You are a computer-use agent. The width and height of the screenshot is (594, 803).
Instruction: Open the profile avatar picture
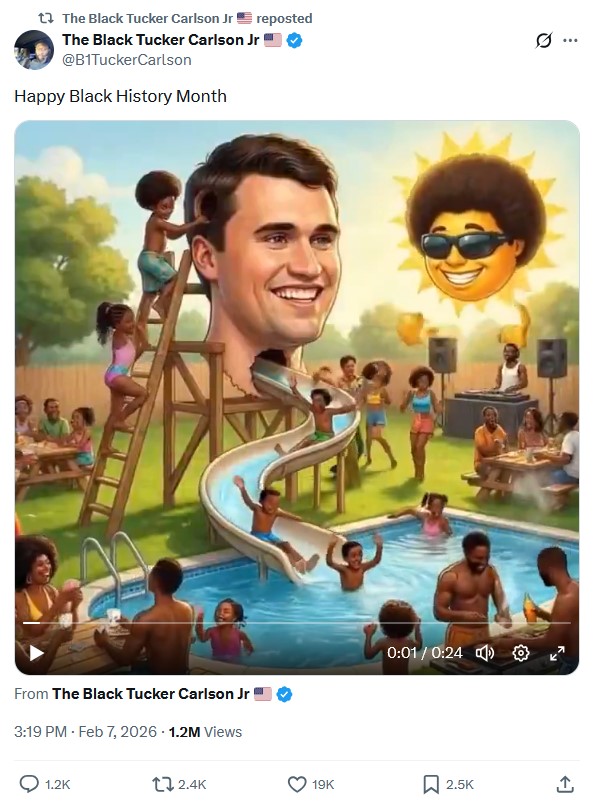coord(34,50)
